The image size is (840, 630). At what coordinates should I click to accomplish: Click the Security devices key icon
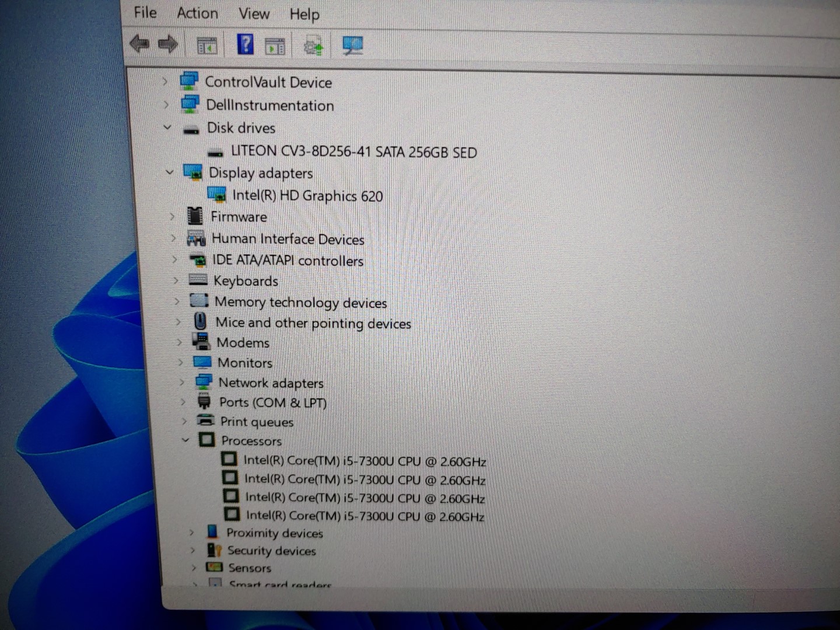[x=214, y=549]
